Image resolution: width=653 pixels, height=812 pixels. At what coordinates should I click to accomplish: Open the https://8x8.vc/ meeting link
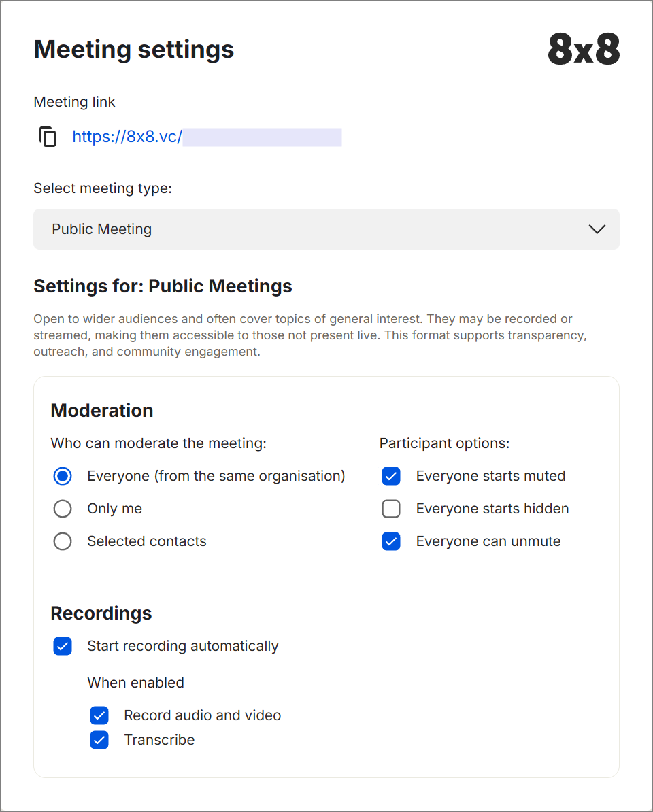click(127, 137)
